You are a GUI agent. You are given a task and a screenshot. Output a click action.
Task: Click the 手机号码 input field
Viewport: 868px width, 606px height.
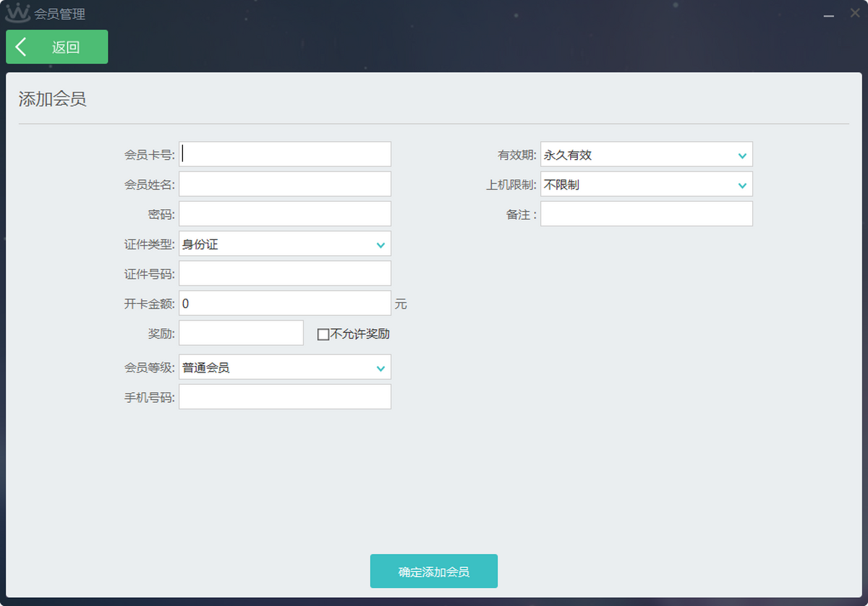(x=284, y=397)
